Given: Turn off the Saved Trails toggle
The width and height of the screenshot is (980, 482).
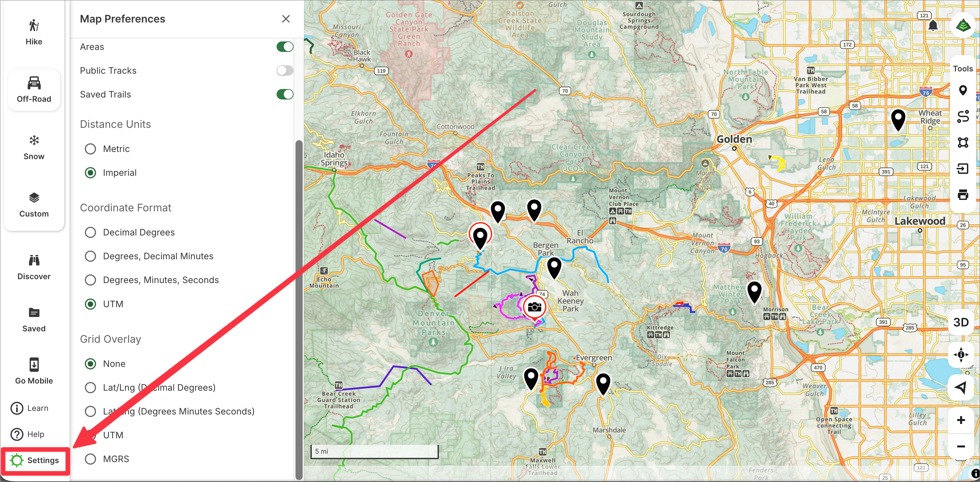Looking at the screenshot, I should click(x=284, y=95).
